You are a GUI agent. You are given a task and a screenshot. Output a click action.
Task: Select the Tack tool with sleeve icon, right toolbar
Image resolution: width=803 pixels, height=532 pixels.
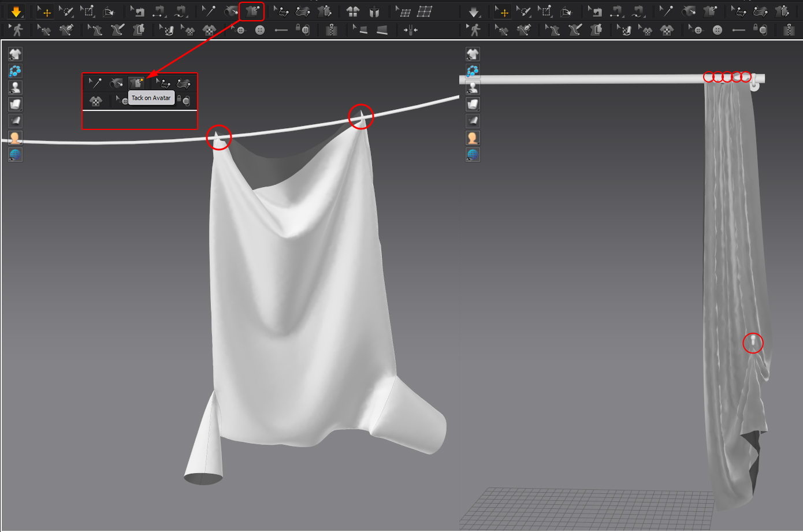click(688, 11)
